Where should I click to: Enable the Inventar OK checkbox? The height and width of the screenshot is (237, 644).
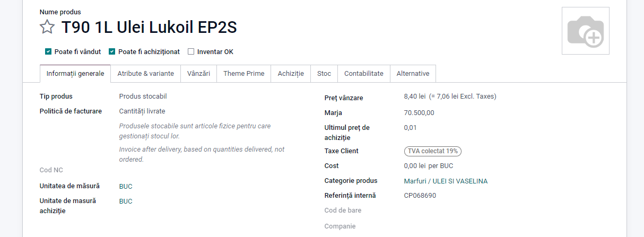(x=191, y=52)
